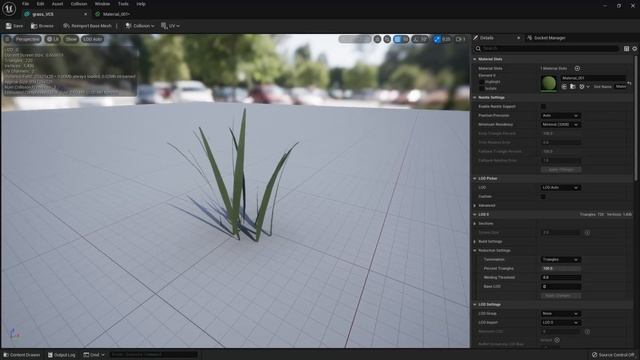Open the Help menu
The width and height of the screenshot is (640, 360).
[x=141, y=4]
